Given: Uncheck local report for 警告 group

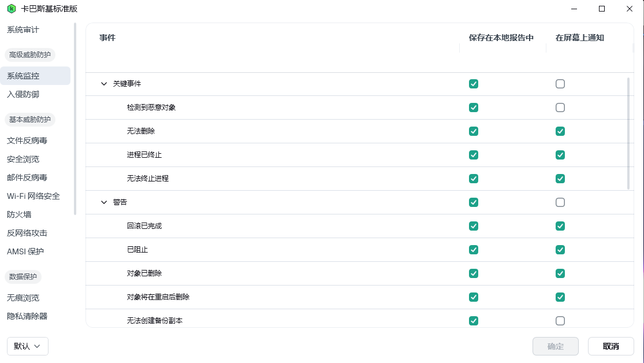Looking at the screenshot, I should pyautogui.click(x=474, y=202).
